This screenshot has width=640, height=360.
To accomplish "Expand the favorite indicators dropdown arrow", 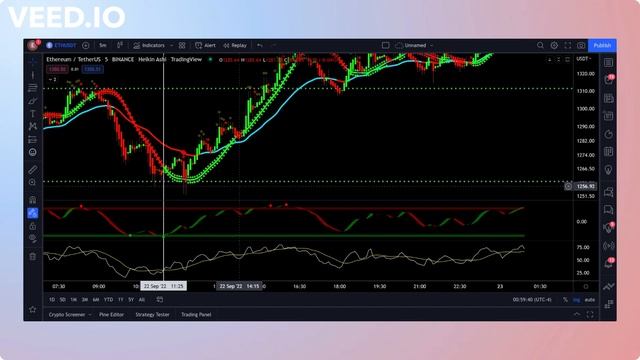I will pos(171,45).
